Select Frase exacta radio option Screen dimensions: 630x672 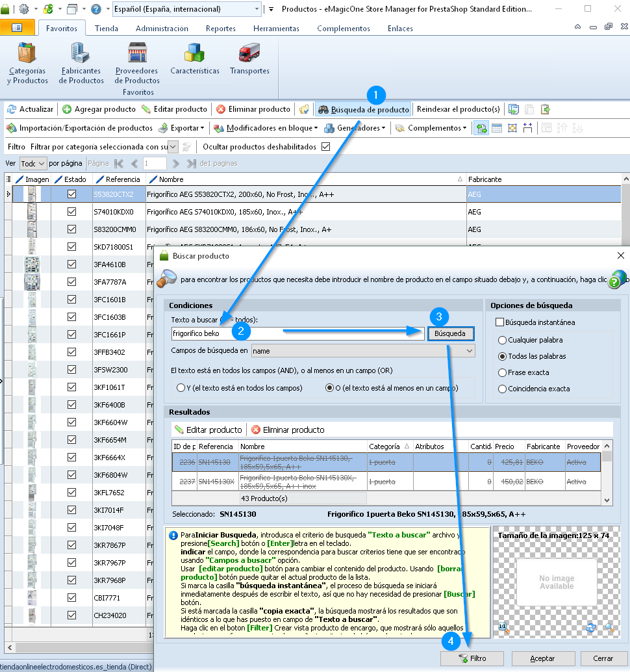click(502, 372)
